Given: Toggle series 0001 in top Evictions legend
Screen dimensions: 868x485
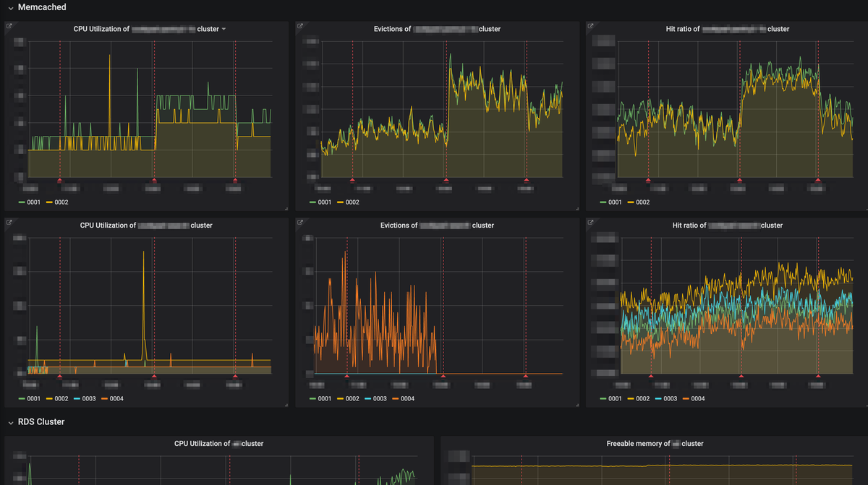Looking at the screenshot, I should [x=320, y=202].
